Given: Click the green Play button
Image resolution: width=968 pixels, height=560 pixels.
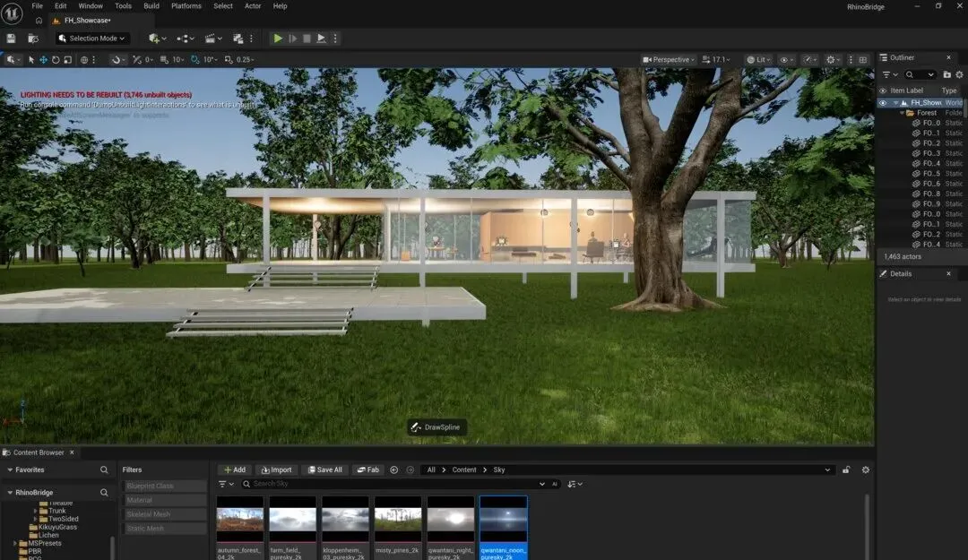Looking at the screenshot, I should pyautogui.click(x=278, y=39).
